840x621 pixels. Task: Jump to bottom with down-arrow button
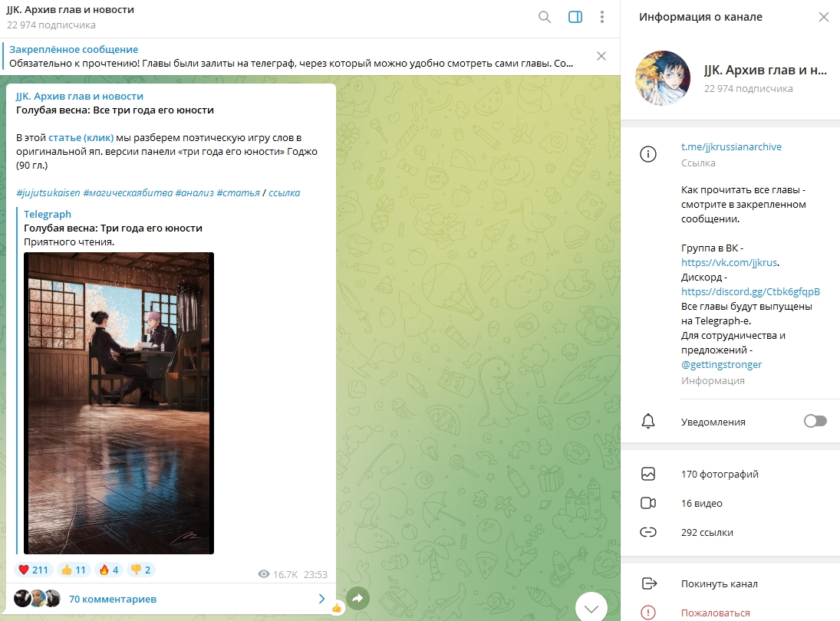click(x=591, y=608)
